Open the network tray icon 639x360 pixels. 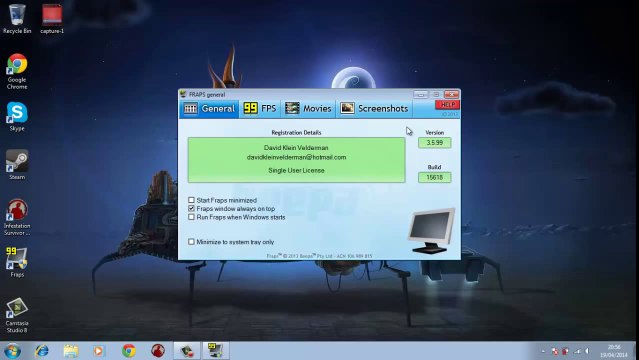[x=577, y=351]
